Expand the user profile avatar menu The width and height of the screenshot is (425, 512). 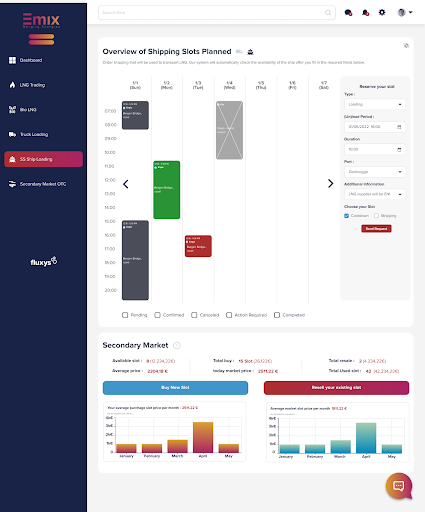tap(405, 13)
